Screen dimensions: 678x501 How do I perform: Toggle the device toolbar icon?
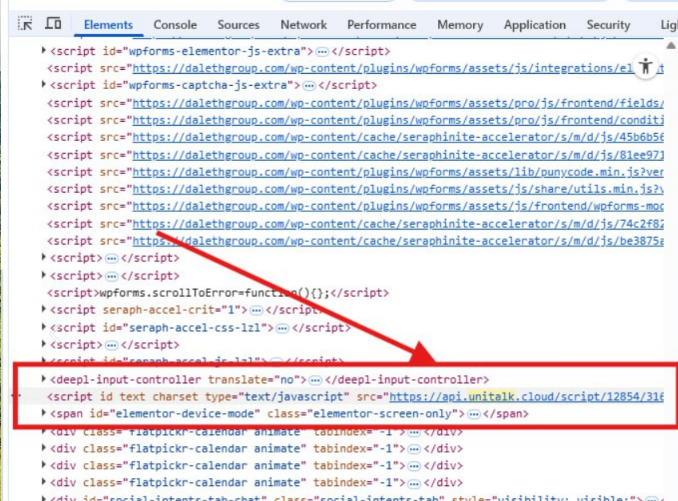53,23
